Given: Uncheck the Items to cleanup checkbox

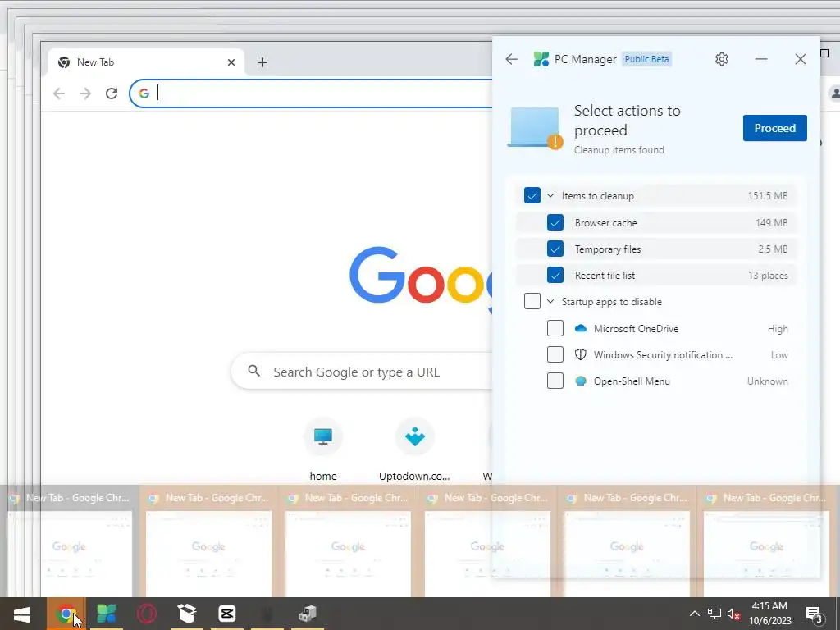Looking at the screenshot, I should [x=532, y=195].
